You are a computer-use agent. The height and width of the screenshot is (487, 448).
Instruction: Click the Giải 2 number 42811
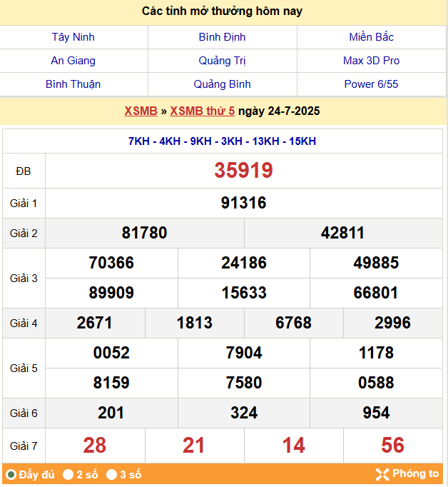(343, 233)
